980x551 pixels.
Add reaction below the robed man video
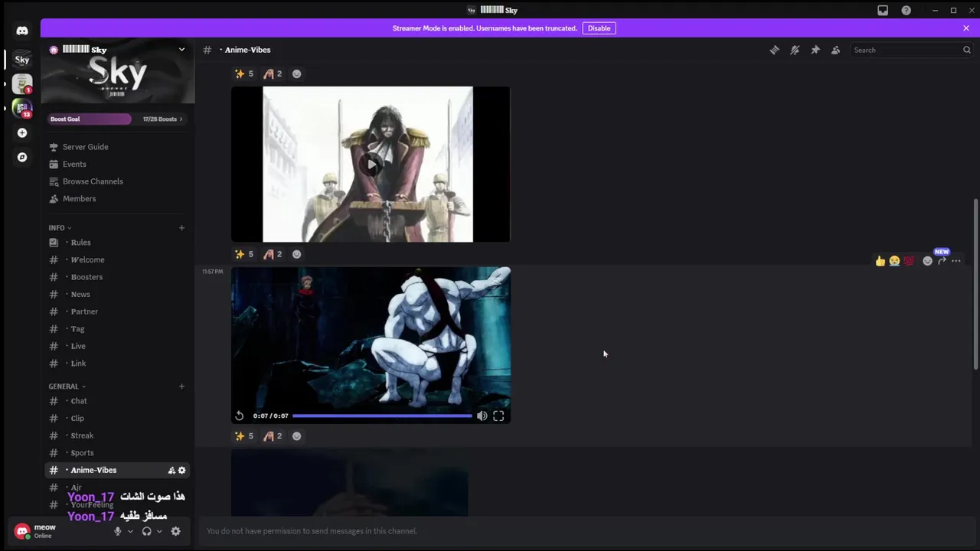coord(297,254)
